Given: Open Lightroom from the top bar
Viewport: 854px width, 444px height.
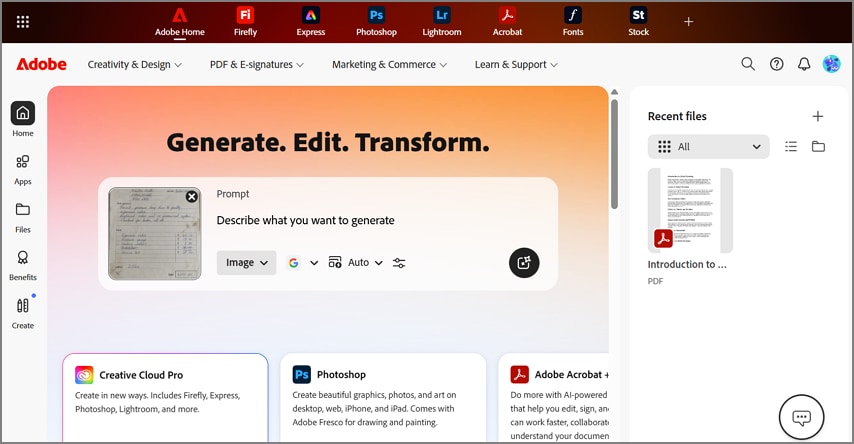Looking at the screenshot, I should coord(442,22).
